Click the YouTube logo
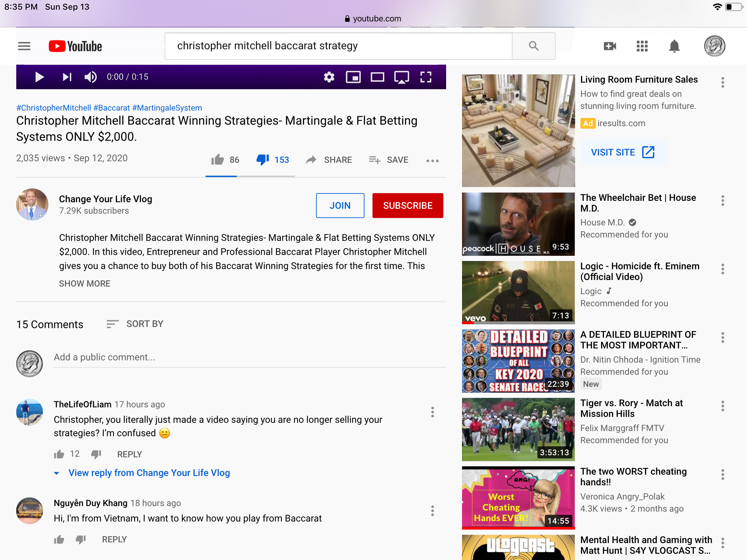The width and height of the screenshot is (747, 560). (75, 46)
